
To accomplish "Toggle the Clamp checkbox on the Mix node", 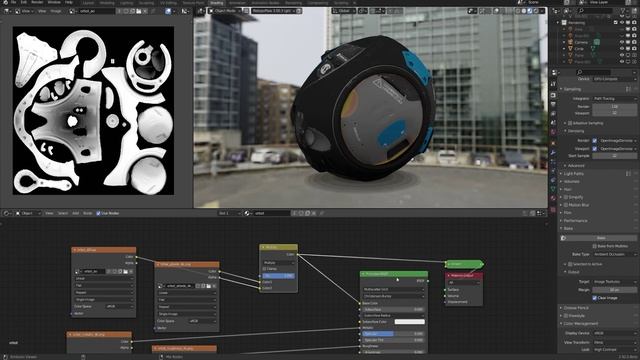I will tap(264, 269).
